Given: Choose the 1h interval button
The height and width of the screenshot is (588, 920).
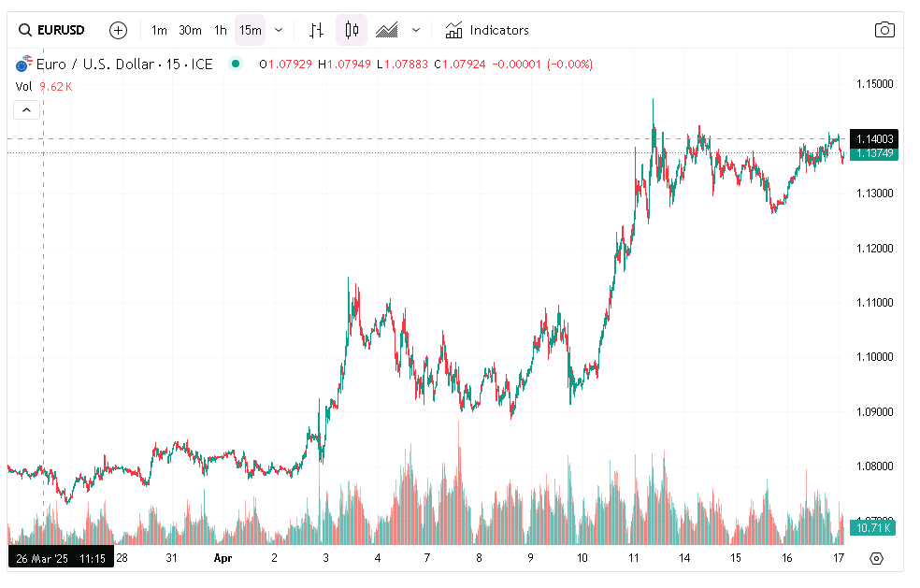Looking at the screenshot, I should click(221, 30).
